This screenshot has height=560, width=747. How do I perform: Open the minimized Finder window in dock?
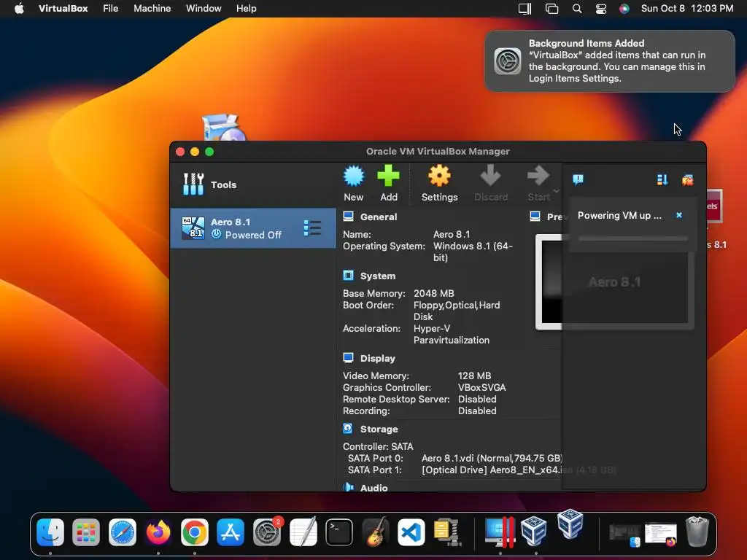[625, 534]
